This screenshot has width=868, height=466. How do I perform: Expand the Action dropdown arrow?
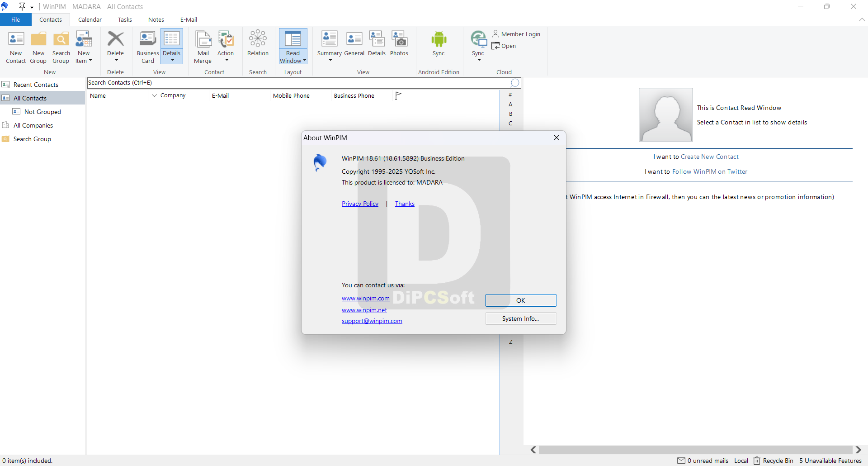click(x=226, y=60)
